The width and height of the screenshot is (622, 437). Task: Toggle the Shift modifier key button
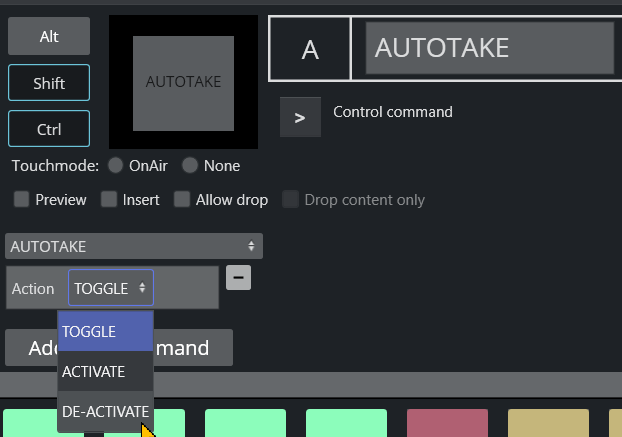pyautogui.click(x=49, y=83)
